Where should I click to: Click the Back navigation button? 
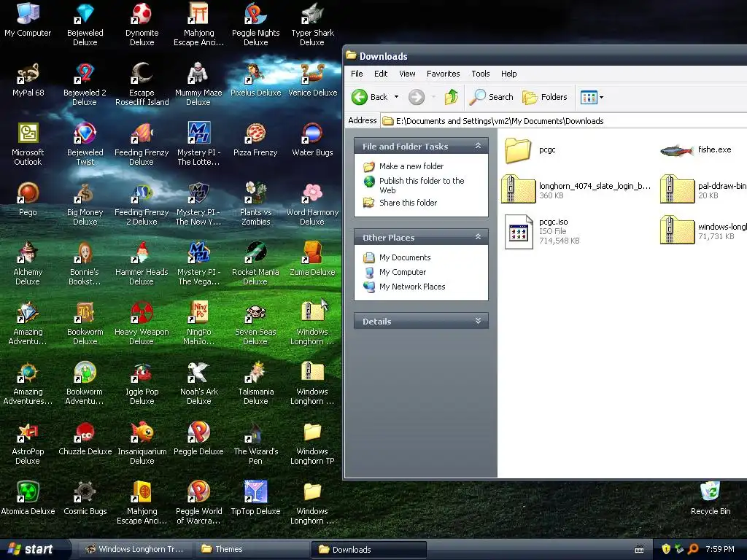pyautogui.click(x=370, y=97)
